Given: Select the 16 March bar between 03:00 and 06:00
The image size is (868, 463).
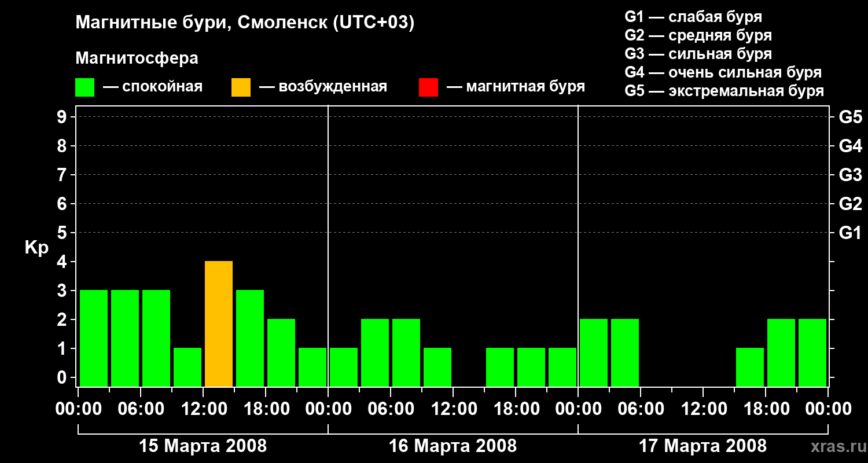Looking at the screenshot, I should coord(375,352).
